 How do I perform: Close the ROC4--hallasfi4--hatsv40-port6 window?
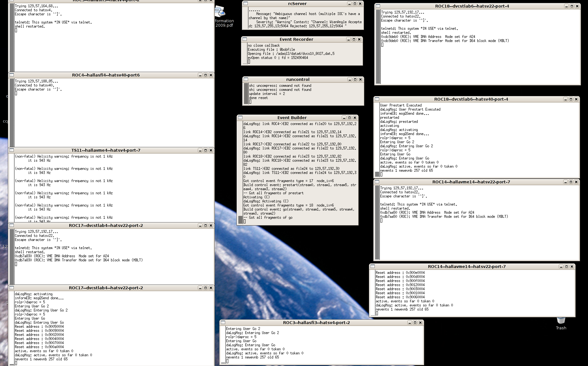tap(211, 75)
